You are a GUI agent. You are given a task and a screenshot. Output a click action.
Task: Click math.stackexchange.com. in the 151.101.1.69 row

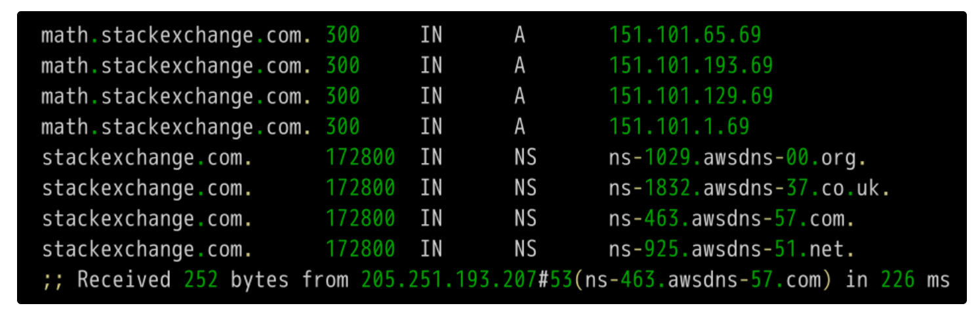pos(176,127)
